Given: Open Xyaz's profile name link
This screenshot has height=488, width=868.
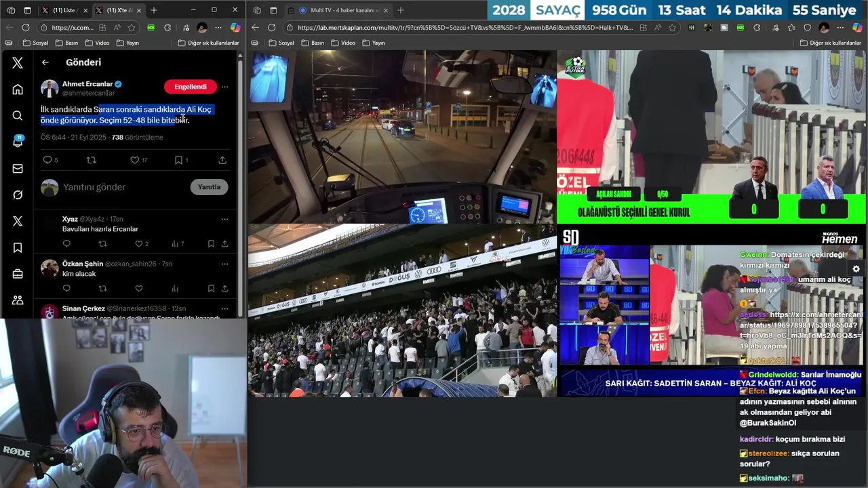Looking at the screenshot, I should pos(70,219).
